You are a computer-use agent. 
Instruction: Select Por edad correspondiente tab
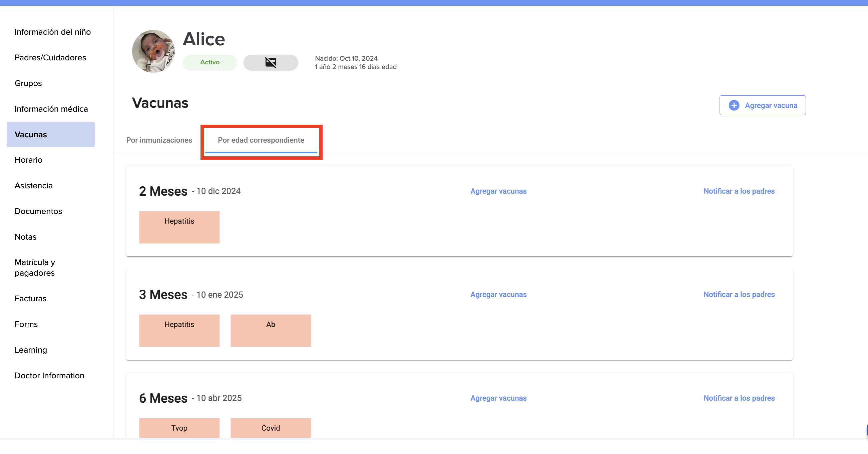pos(261,140)
